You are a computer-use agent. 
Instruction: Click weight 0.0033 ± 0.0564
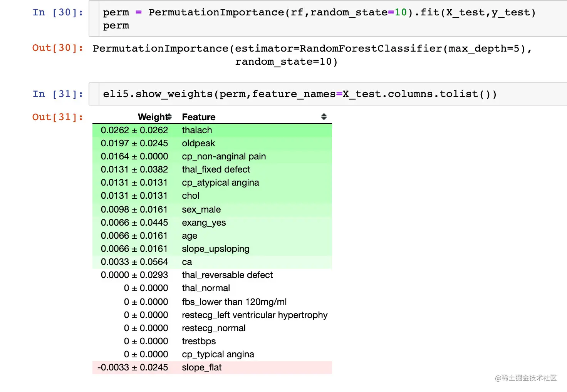click(134, 262)
